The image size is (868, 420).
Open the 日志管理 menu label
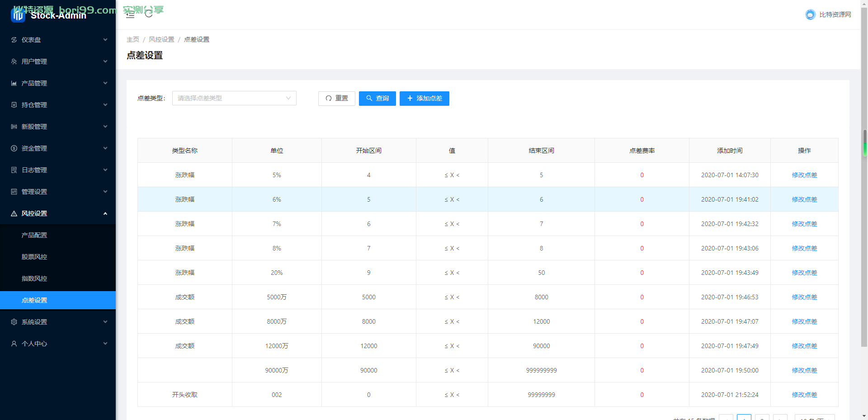click(34, 170)
